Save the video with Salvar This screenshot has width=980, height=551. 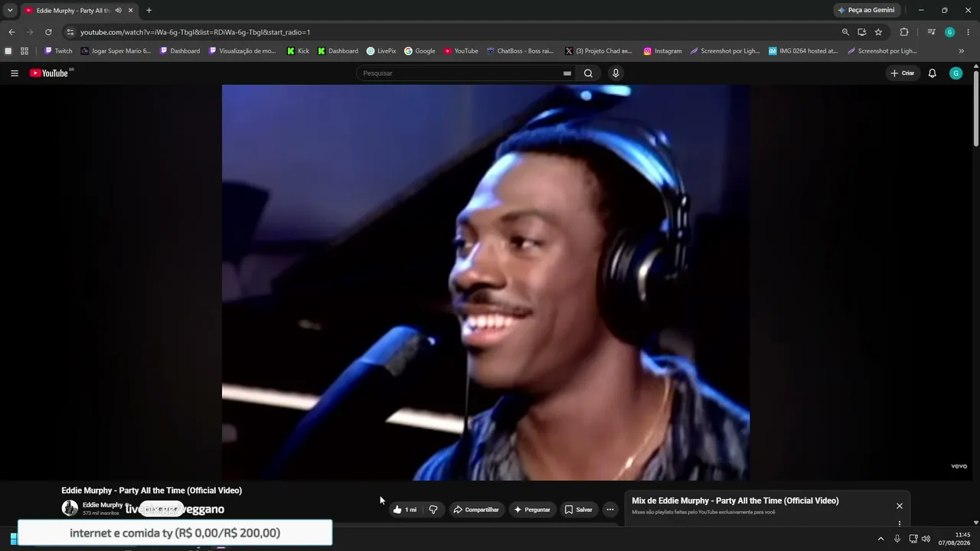tap(579, 510)
